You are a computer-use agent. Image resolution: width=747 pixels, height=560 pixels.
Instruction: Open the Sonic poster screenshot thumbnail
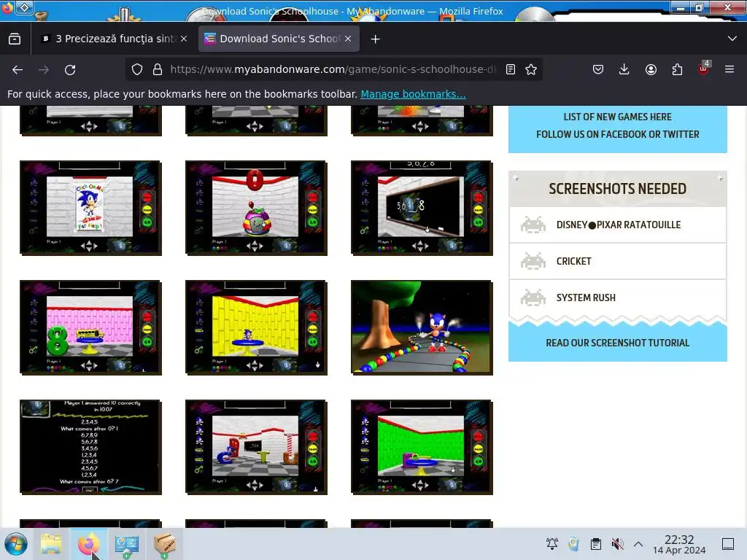point(90,208)
